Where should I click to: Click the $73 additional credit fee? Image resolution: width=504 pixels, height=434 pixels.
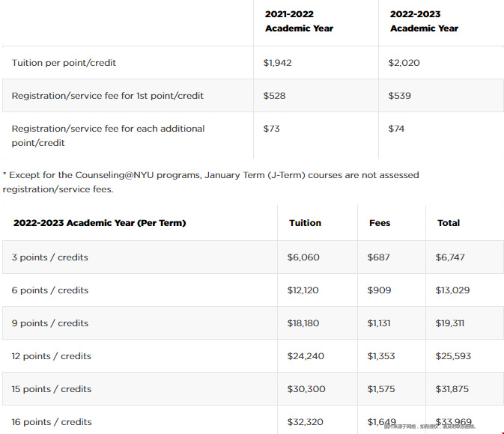(x=271, y=129)
